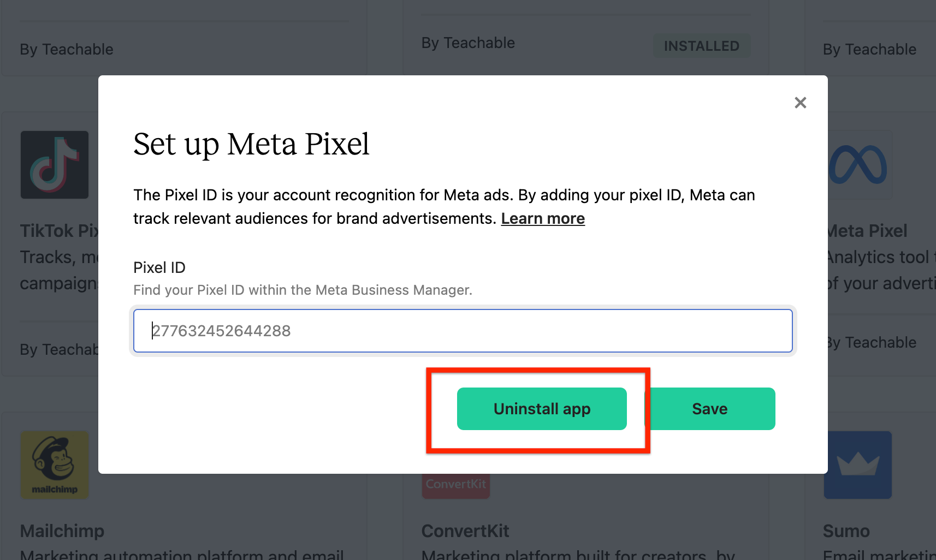
Task: Save the Meta Pixel settings
Action: (710, 409)
